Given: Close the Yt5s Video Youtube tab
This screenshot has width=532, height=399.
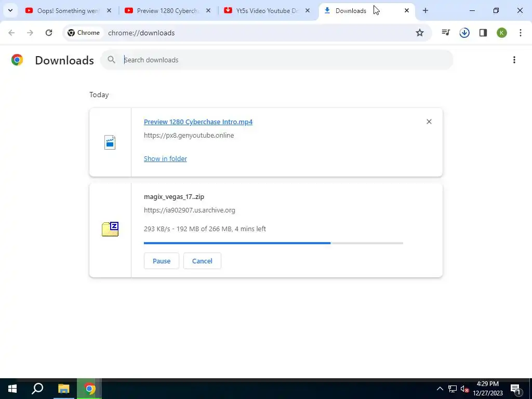Looking at the screenshot, I should pos(308,10).
